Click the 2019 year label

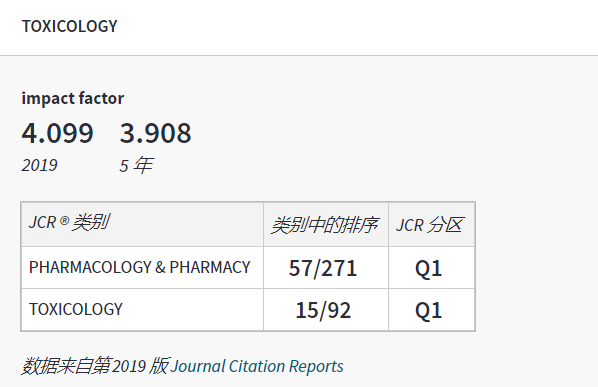39,165
